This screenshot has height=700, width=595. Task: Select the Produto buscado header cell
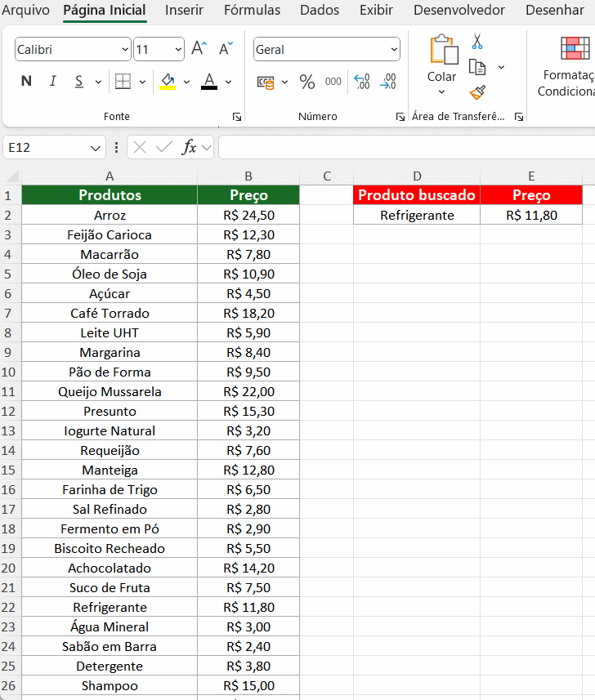tap(417, 195)
